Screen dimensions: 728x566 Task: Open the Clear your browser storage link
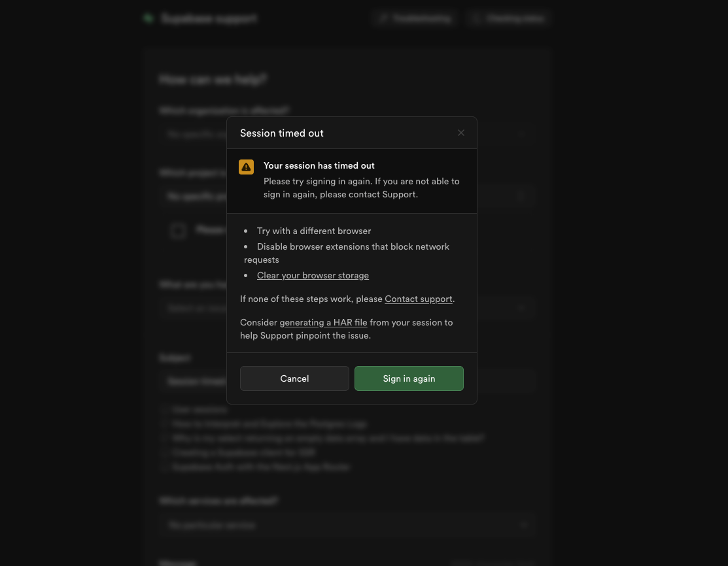click(x=313, y=275)
